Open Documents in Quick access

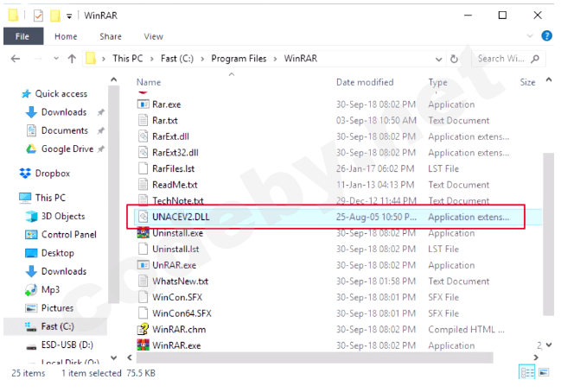point(65,130)
